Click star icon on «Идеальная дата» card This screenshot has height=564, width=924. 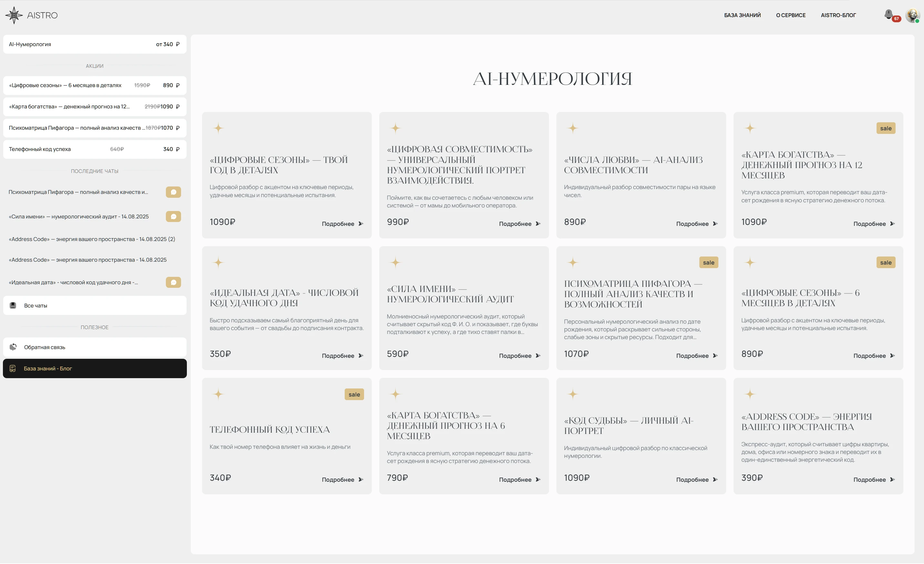[218, 263]
